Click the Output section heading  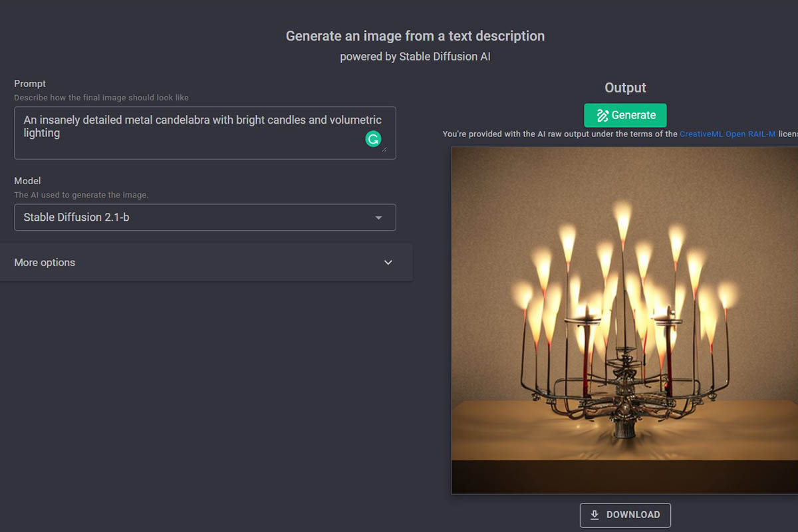[x=625, y=88]
